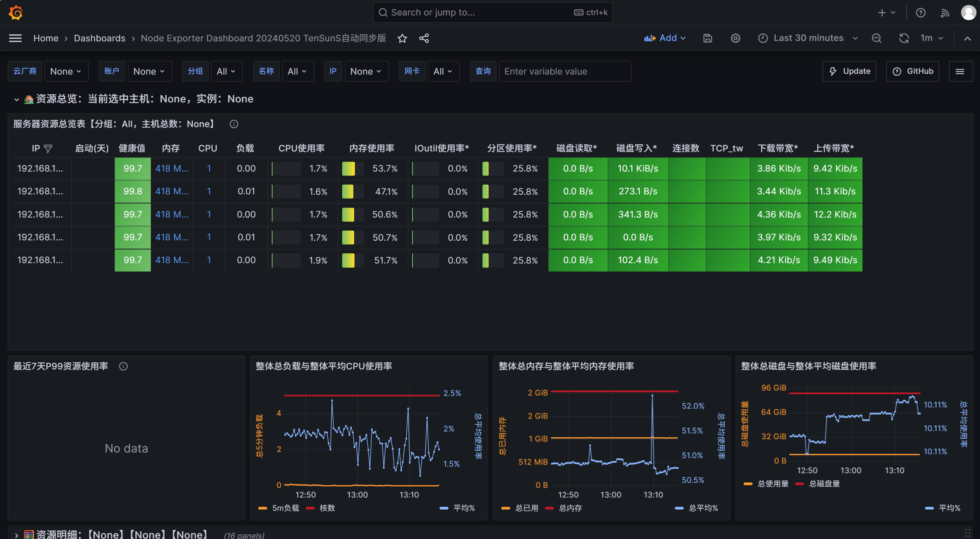This screenshot has width=980, height=539.
Task: Toggle the 5m负载 legend series
Action: [285, 508]
